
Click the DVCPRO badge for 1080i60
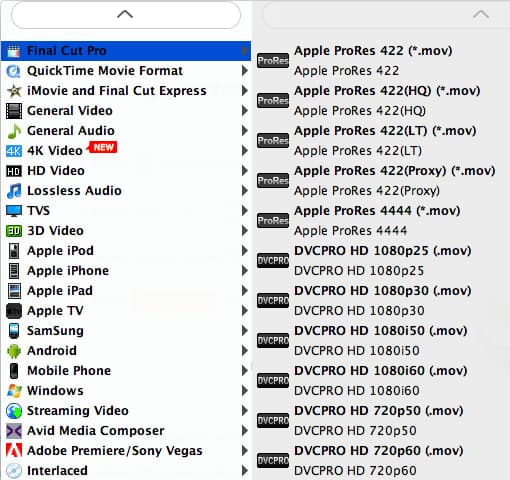coord(273,381)
